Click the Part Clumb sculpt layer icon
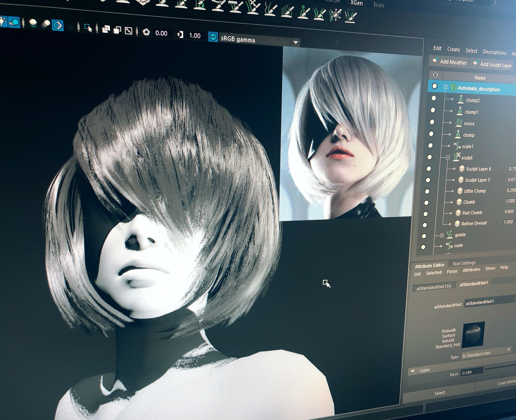Screen dimensions: 516x420 tap(458, 213)
